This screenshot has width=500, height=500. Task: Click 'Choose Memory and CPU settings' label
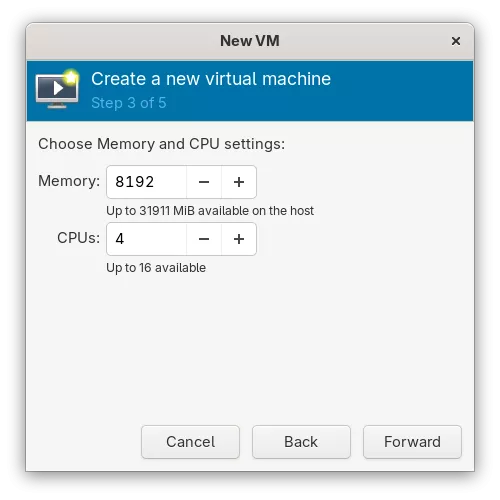(x=162, y=144)
